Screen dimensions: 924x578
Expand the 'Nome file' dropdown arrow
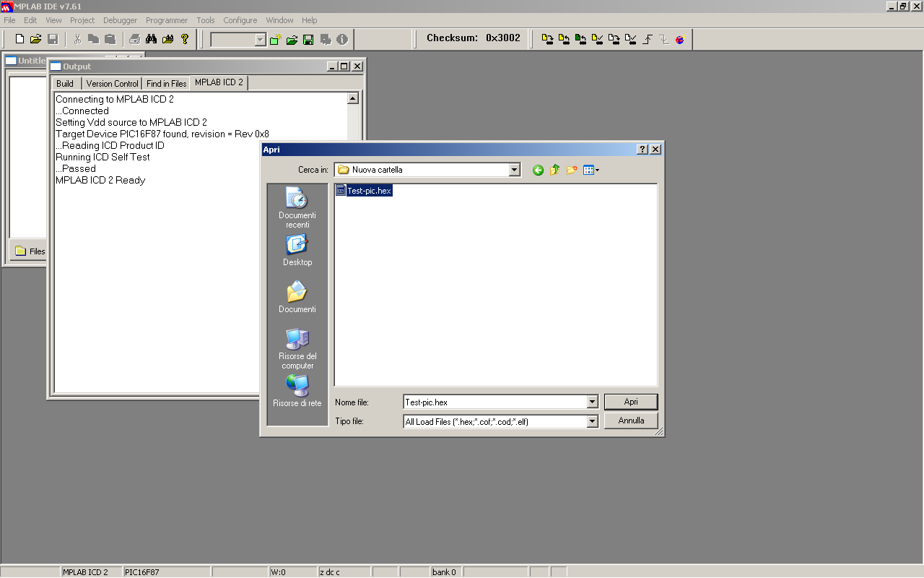tap(592, 402)
